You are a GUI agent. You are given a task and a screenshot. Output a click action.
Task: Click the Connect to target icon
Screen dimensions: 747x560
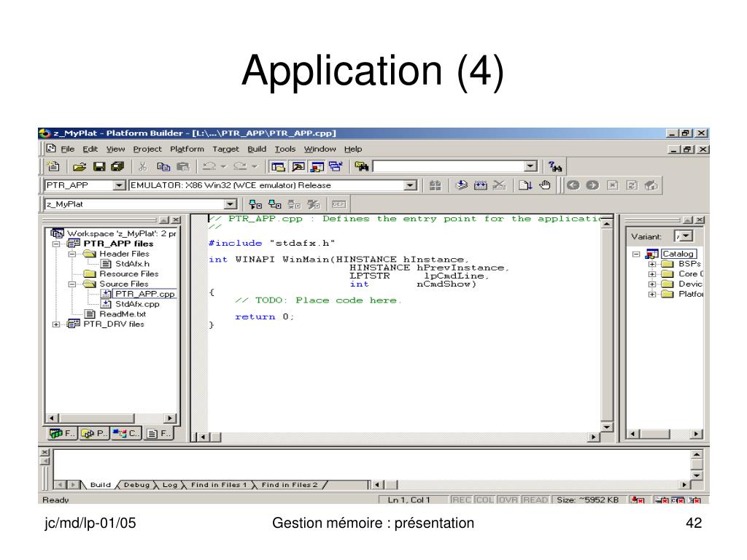275,204
